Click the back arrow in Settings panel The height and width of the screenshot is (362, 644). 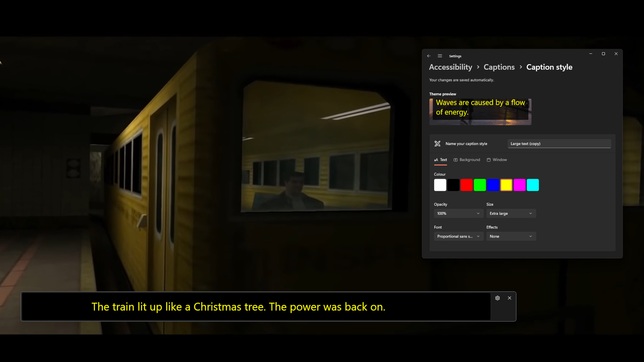[429, 56]
